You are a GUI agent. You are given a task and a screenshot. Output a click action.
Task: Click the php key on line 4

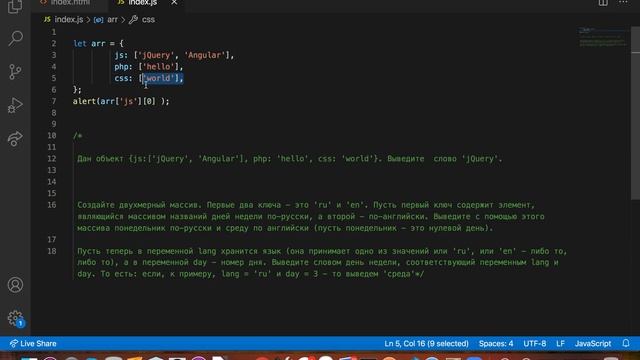121,66
